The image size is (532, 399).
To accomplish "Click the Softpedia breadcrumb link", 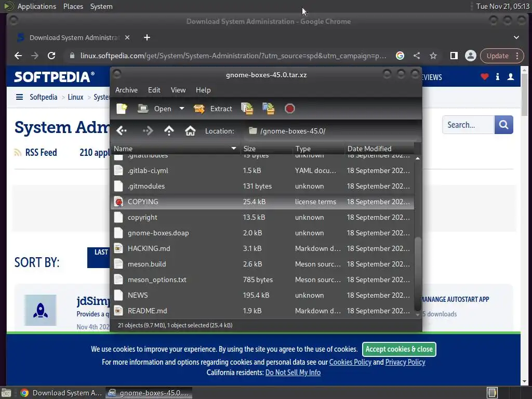I will click(x=44, y=97).
